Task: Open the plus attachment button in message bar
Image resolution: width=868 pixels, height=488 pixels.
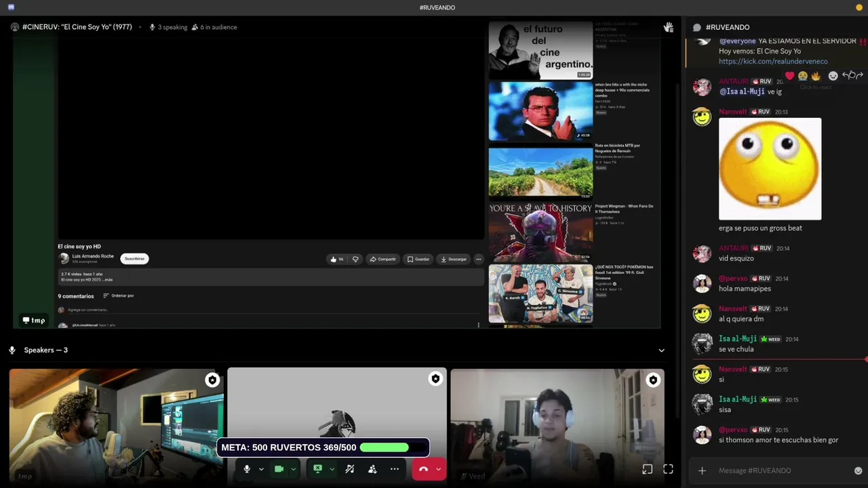Action: [x=703, y=470]
